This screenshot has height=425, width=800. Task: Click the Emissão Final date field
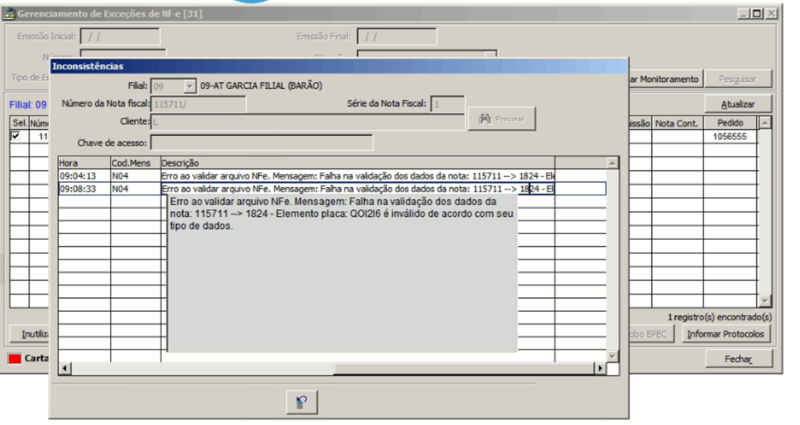pos(396,37)
